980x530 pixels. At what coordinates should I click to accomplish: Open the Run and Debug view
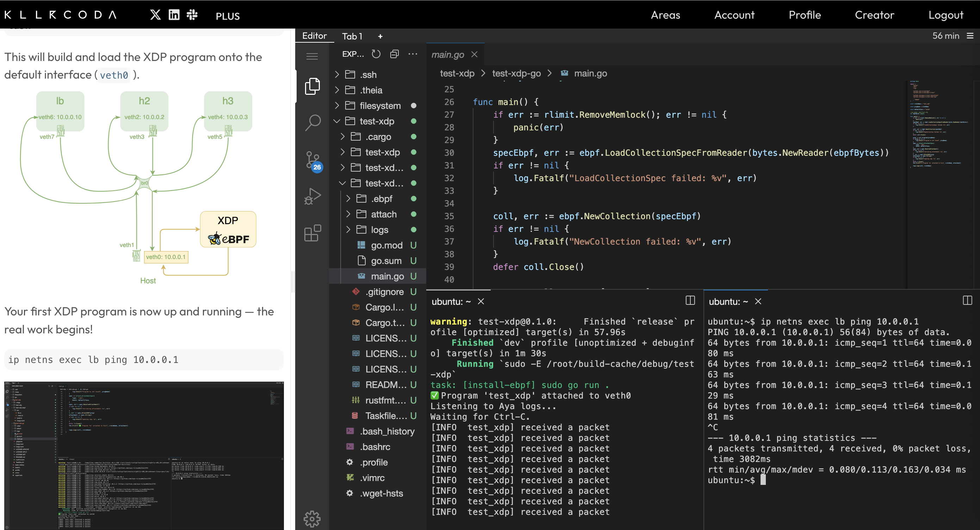(x=312, y=196)
